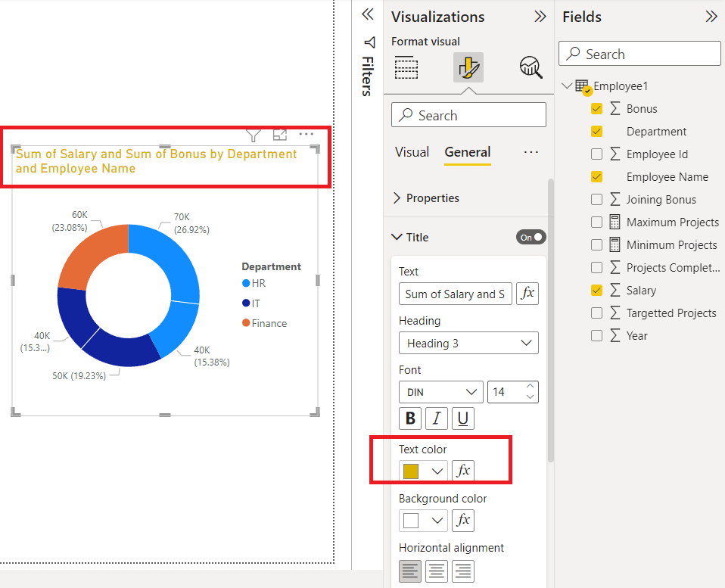
Task: Check the Maximum Projects checkbox
Action: tap(596, 222)
